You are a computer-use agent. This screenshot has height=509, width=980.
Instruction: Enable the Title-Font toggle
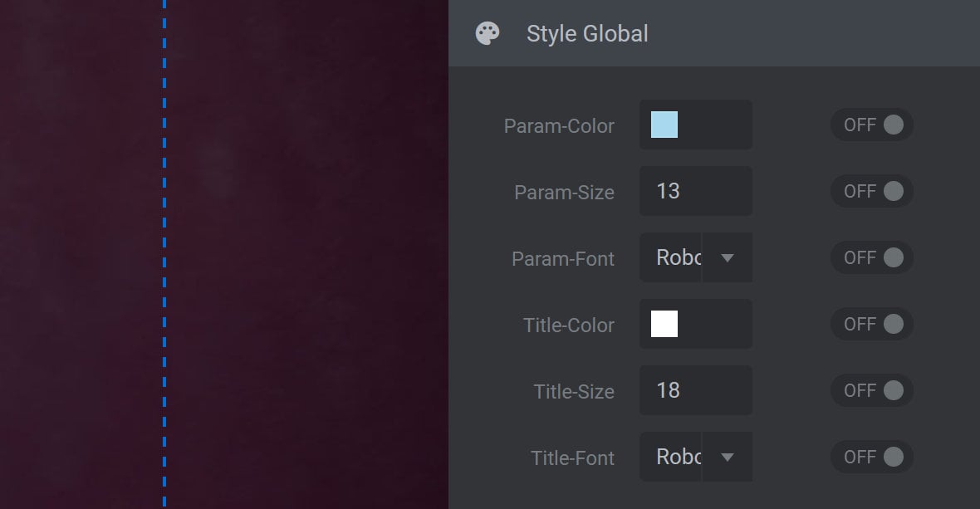click(872, 457)
